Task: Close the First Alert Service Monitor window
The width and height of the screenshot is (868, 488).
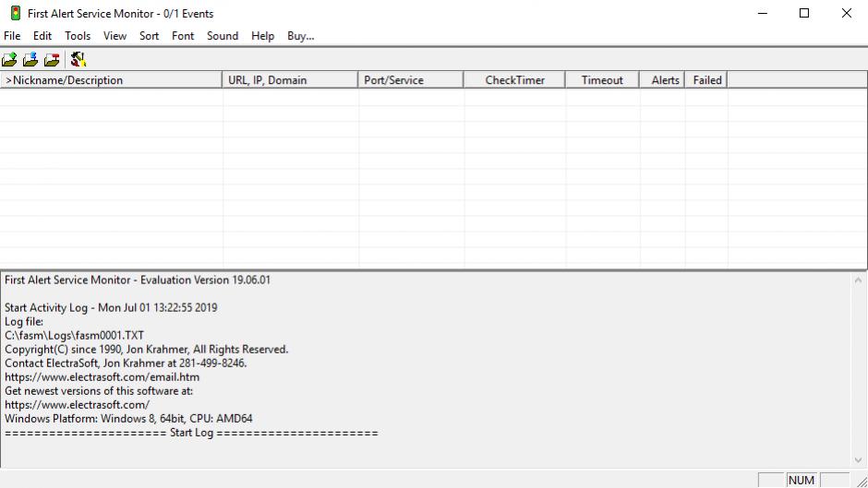Action: pos(847,13)
